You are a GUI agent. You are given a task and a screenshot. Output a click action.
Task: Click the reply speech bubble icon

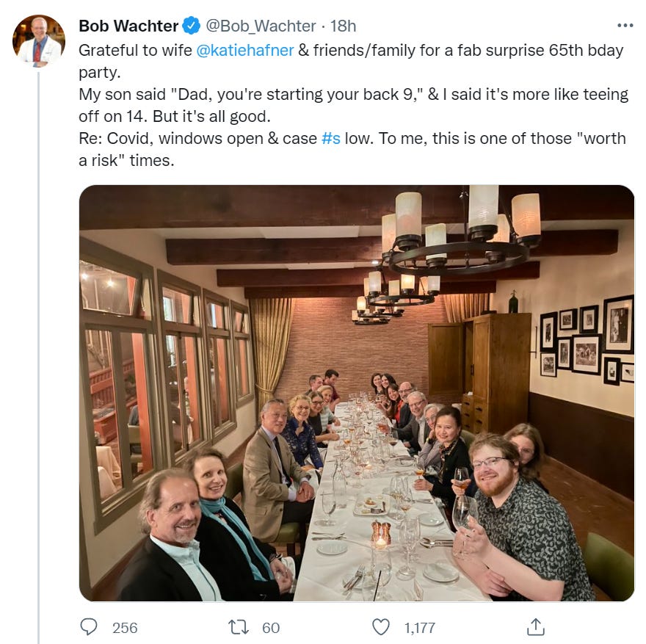pyautogui.click(x=89, y=627)
